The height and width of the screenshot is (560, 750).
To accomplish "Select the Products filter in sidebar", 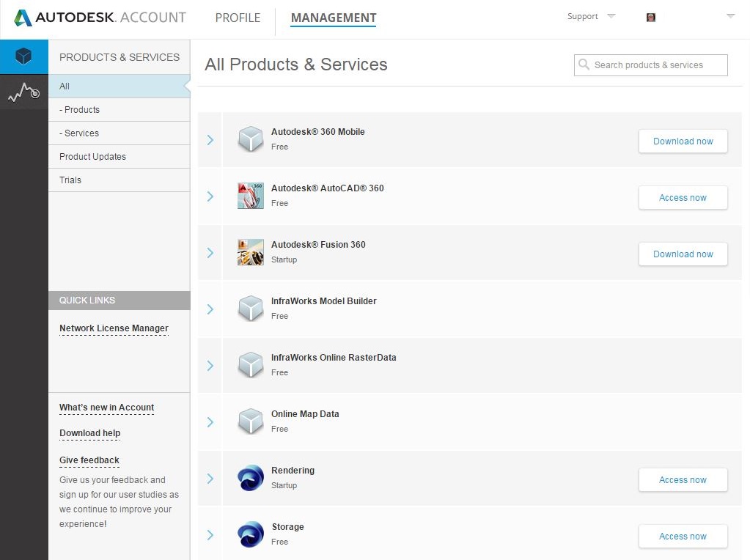I will point(119,109).
